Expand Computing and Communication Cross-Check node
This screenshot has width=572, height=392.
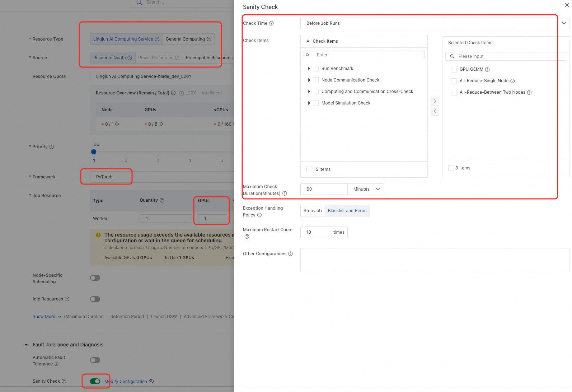pyautogui.click(x=309, y=92)
